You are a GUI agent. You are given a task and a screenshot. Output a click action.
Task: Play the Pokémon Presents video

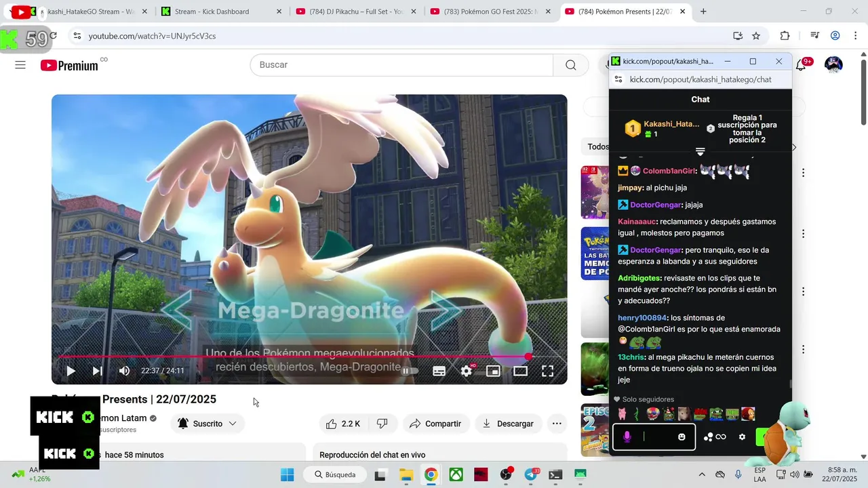point(71,371)
